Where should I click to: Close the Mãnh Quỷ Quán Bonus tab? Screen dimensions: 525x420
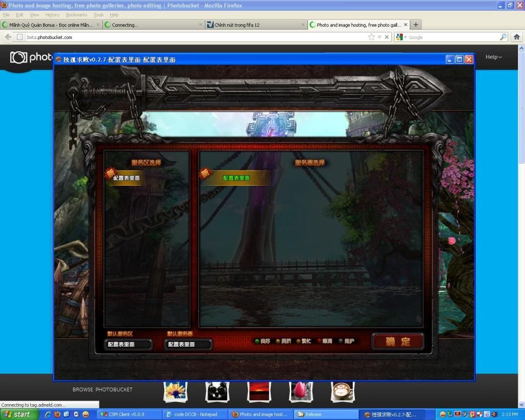coord(98,25)
